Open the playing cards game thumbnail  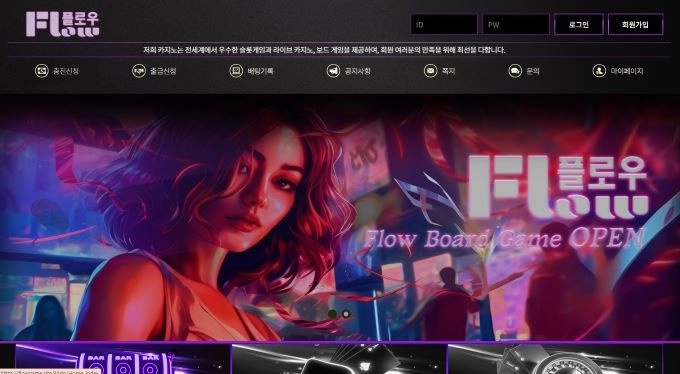[x=339, y=359]
